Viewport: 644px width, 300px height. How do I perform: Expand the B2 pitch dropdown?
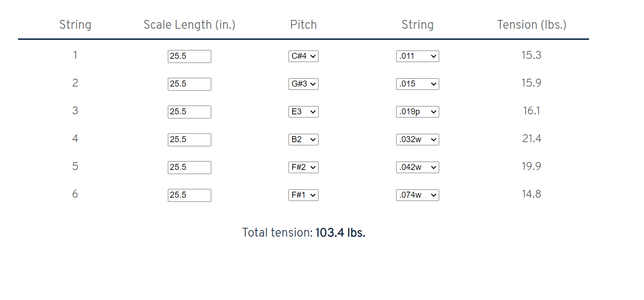pos(303,139)
